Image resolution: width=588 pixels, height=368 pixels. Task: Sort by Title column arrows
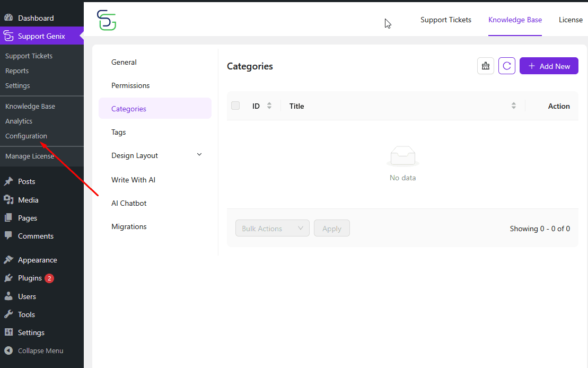(514, 106)
